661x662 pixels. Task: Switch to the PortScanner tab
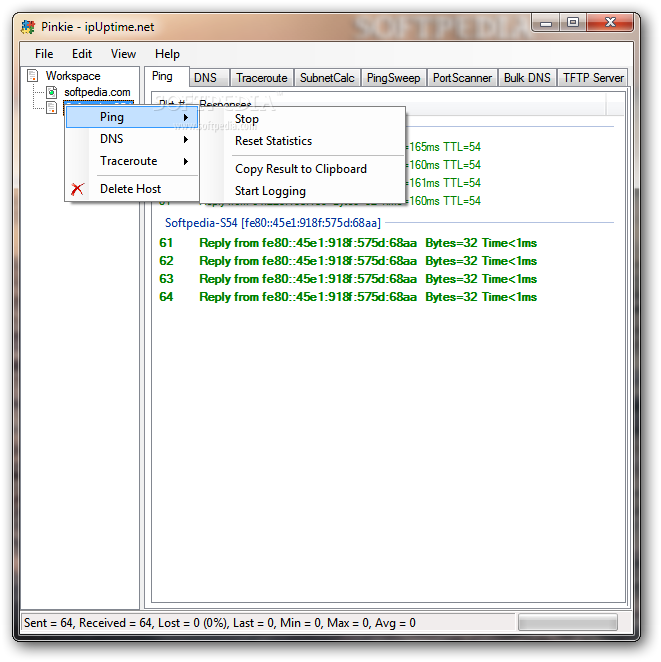click(462, 78)
